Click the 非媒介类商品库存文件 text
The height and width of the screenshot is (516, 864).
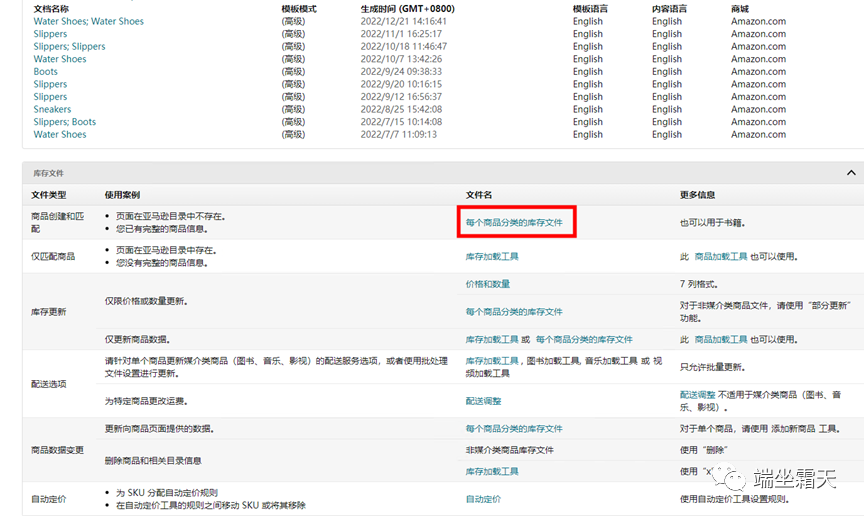(x=510, y=450)
